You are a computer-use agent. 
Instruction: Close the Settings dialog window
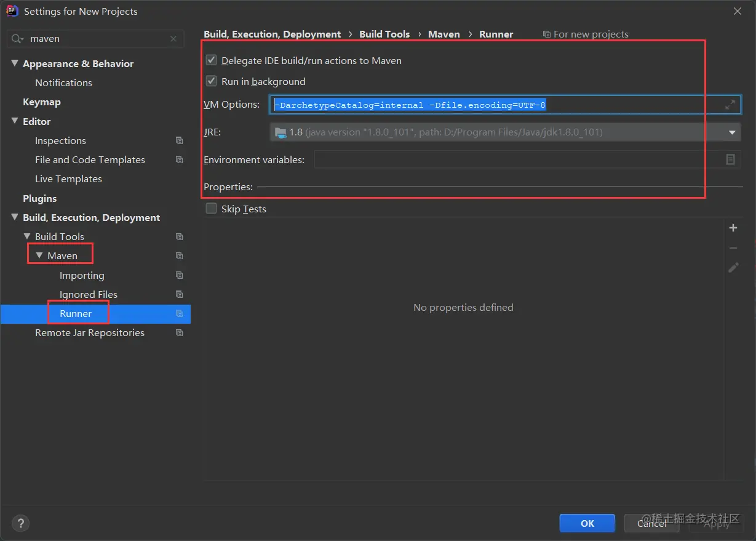pyautogui.click(x=738, y=11)
